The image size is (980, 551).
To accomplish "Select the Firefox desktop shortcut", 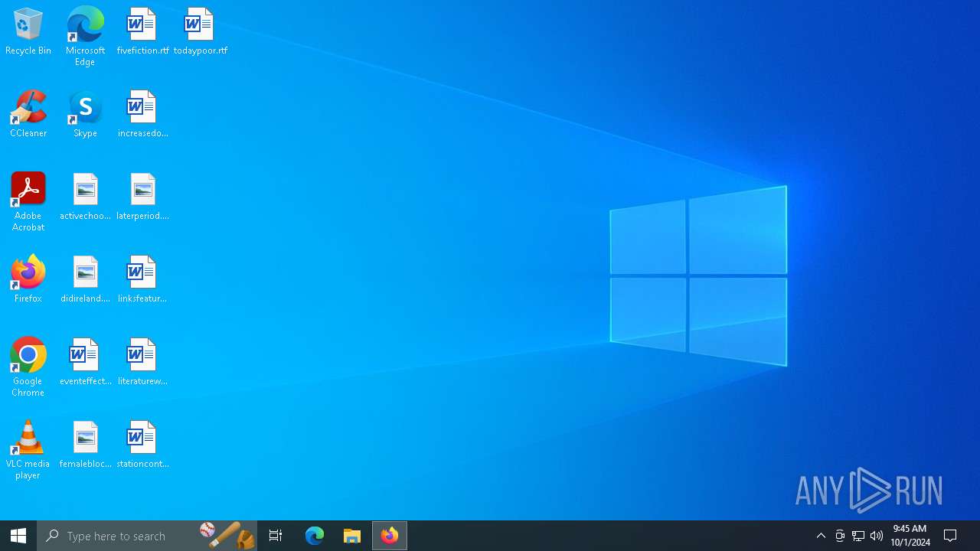I will pos(28,279).
